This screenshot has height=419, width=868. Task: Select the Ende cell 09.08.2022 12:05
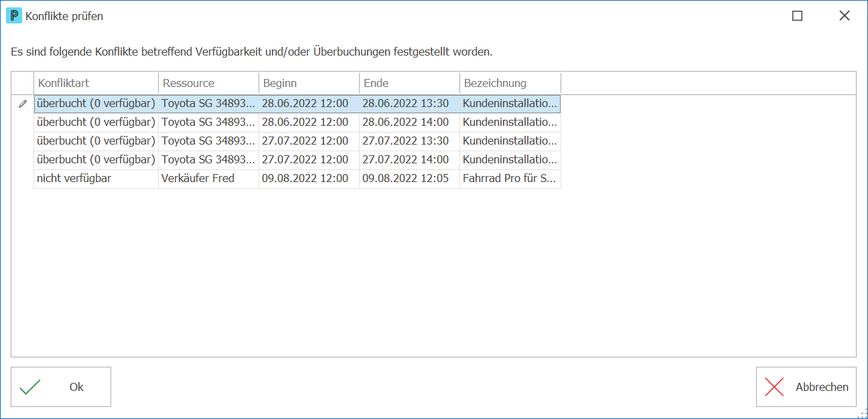pyautogui.click(x=410, y=179)
